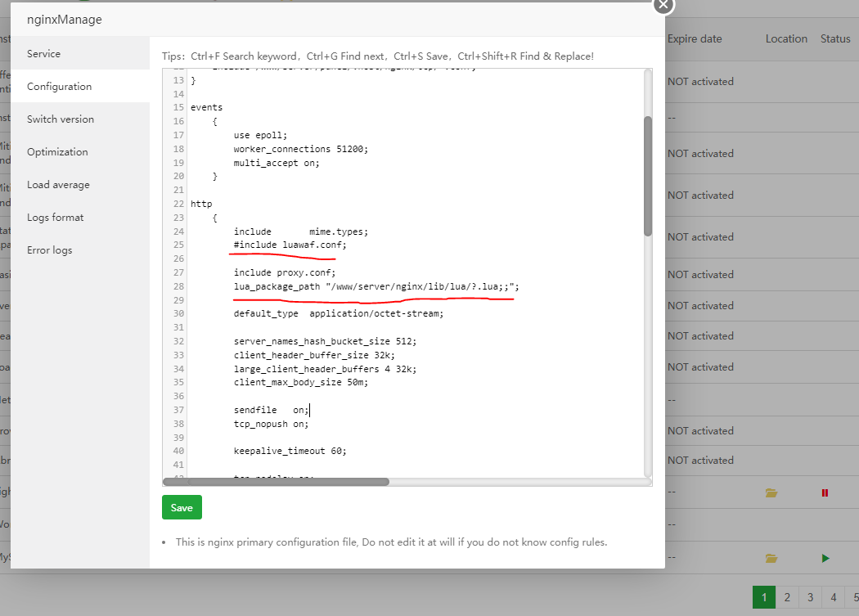Image resolution: width=859 pixels, height=616 pixels.
Task: Open the Service tab
Action: coord(80,54)
